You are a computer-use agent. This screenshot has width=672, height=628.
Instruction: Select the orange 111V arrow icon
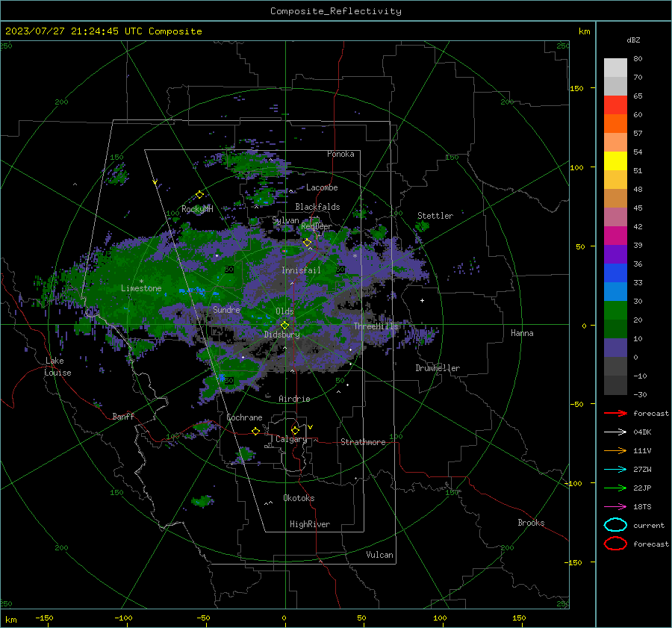point(615,450)
